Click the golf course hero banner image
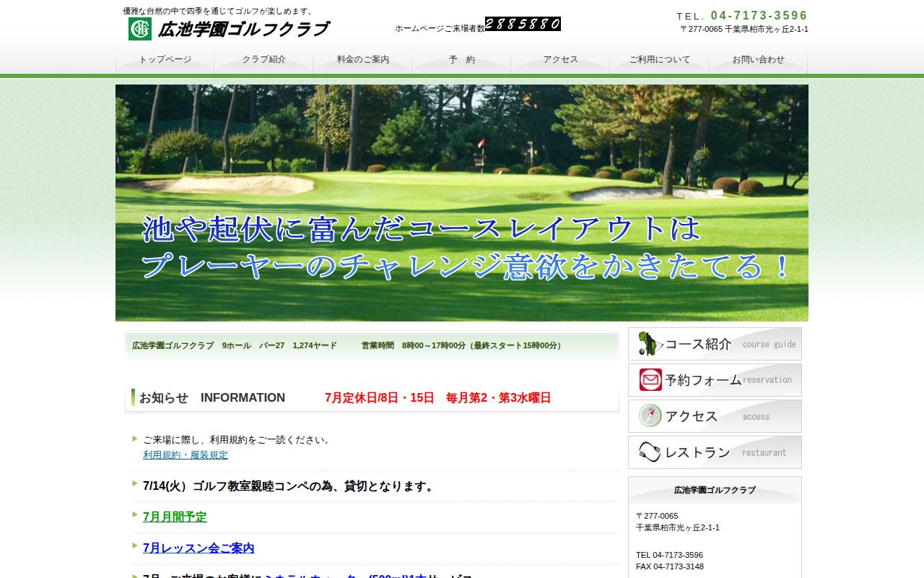The image size is (924, 578). coord(462,203)
